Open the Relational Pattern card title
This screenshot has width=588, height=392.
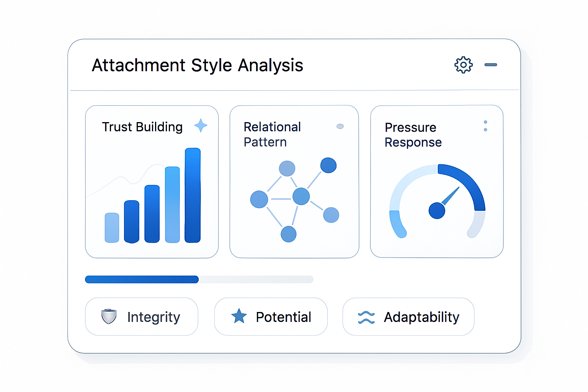click(x=272, y=134)
